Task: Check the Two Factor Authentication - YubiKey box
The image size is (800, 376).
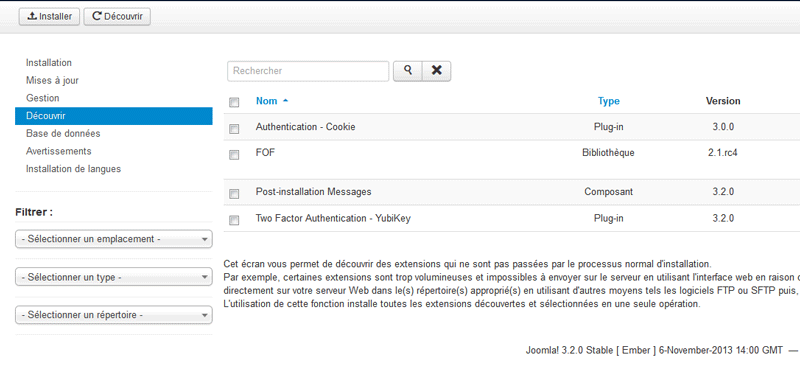Action: coord(234,220)
